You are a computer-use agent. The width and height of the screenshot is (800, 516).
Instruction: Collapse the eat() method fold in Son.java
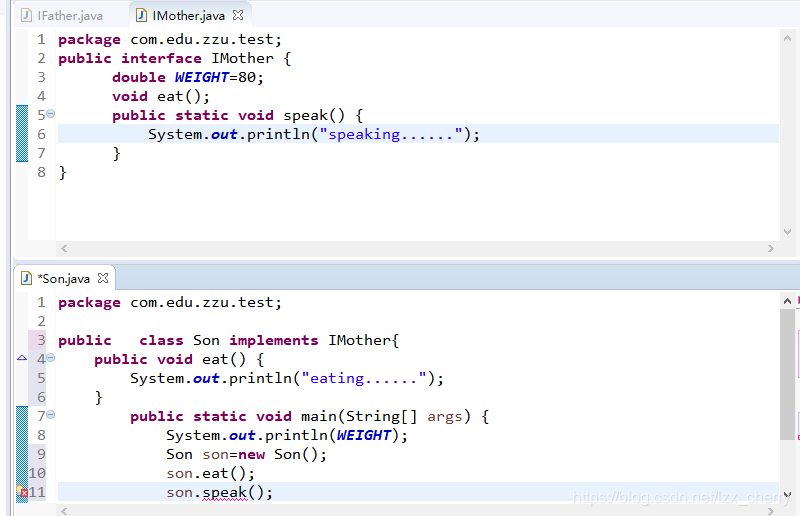tap(51, 358)
